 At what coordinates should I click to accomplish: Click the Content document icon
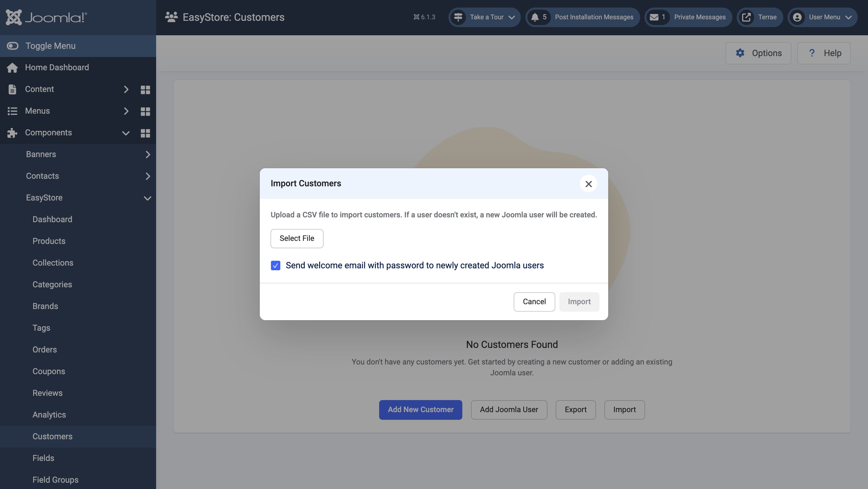coord(12,89)
